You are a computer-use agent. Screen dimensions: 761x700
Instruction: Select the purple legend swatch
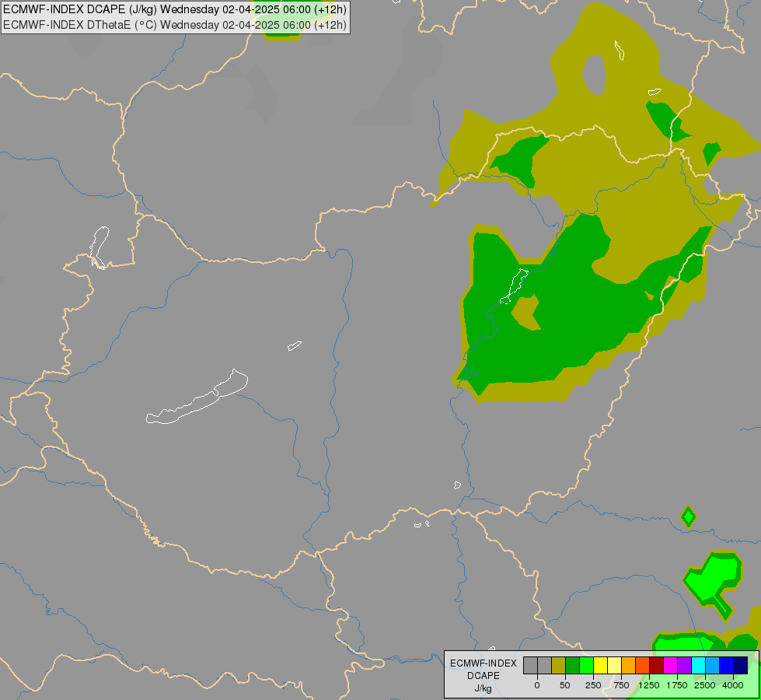pyautogui.click(x=684, y=666)
